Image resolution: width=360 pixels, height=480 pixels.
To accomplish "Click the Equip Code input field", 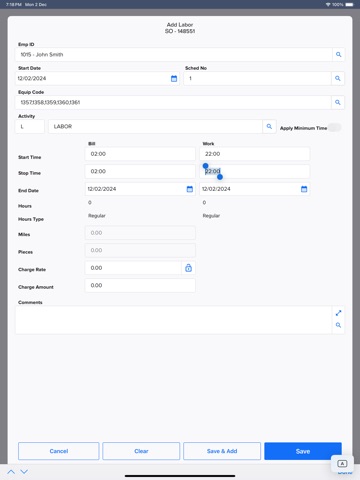I will [x=173, y=102].
